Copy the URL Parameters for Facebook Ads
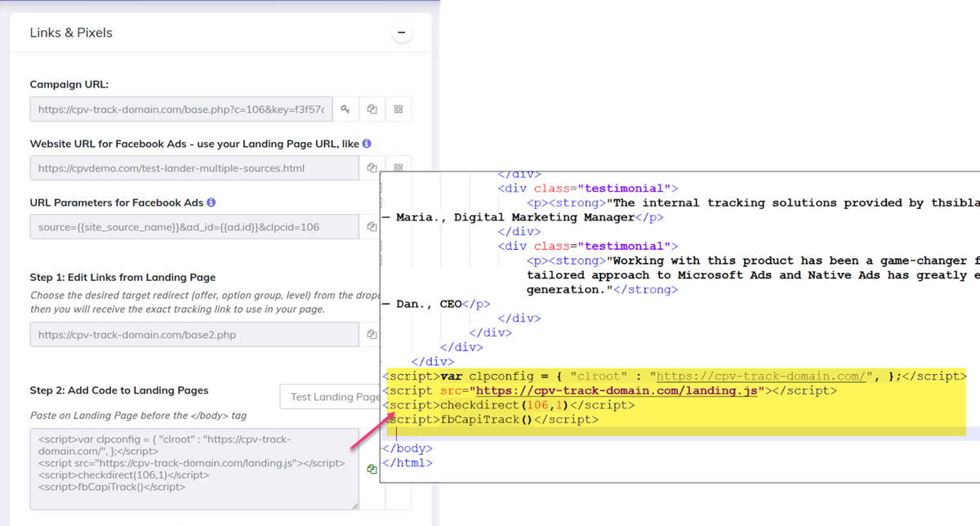 (372, 226)
